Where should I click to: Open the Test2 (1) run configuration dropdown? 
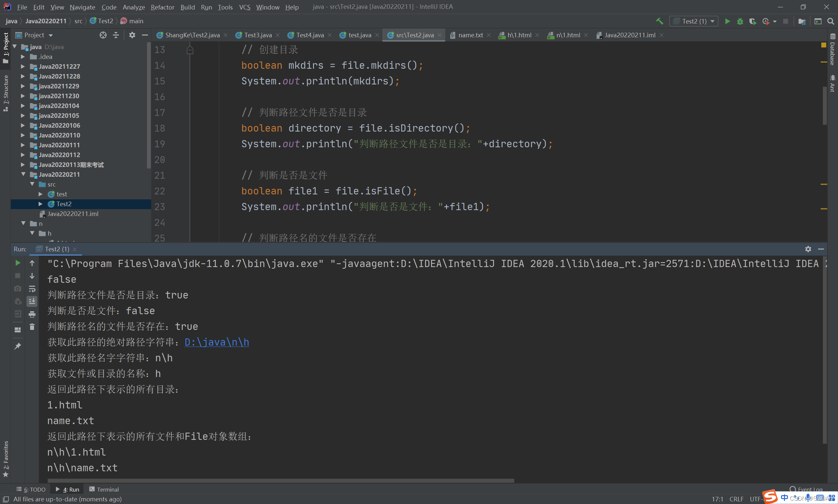click(694, 21)
